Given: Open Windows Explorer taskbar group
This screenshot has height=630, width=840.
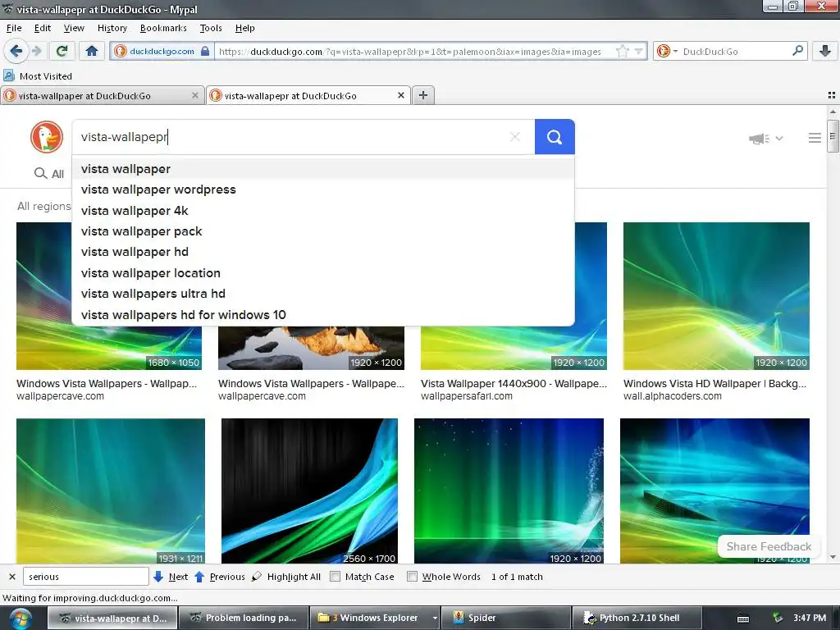Looking at the screenshot, I should (375, 618).
